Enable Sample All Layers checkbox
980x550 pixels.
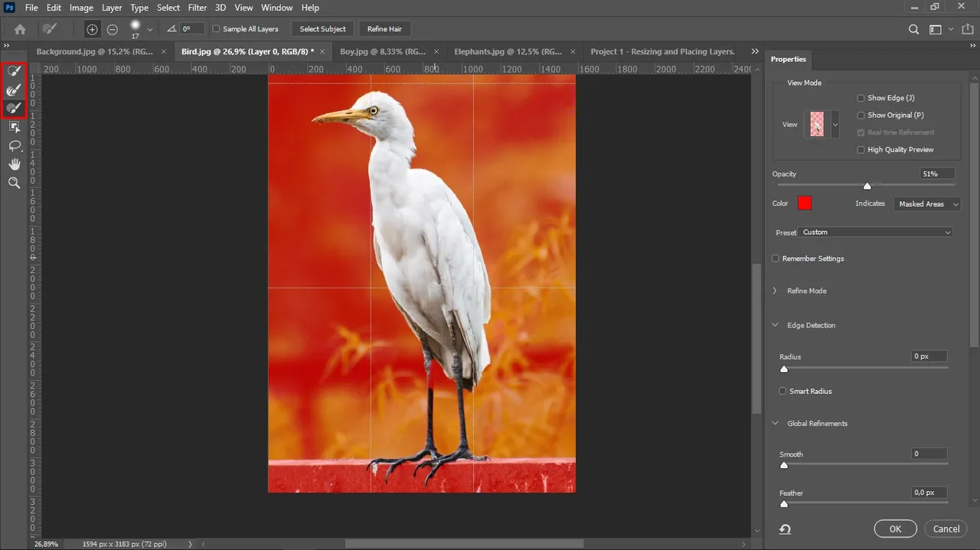coord(216,29)
